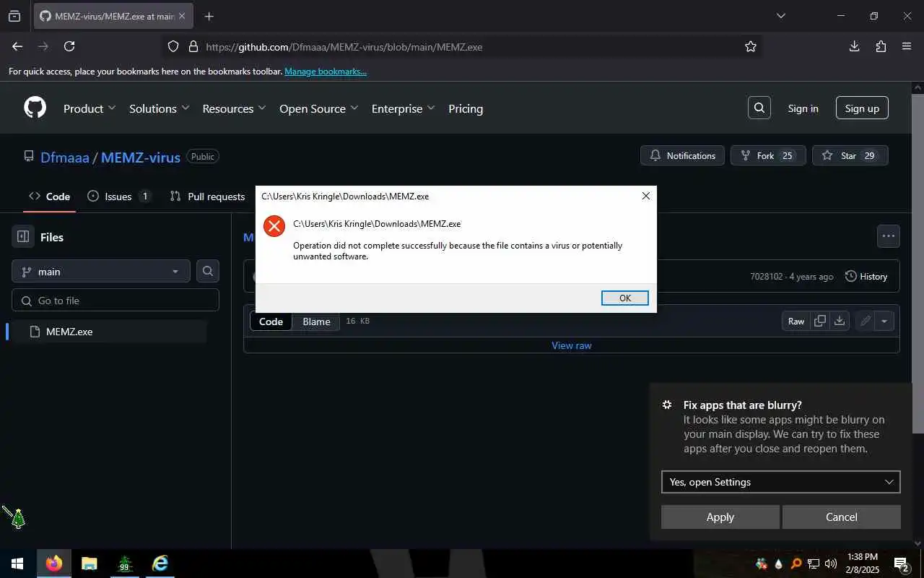Close the virus warning dialog with X

[x=645, y=195]
